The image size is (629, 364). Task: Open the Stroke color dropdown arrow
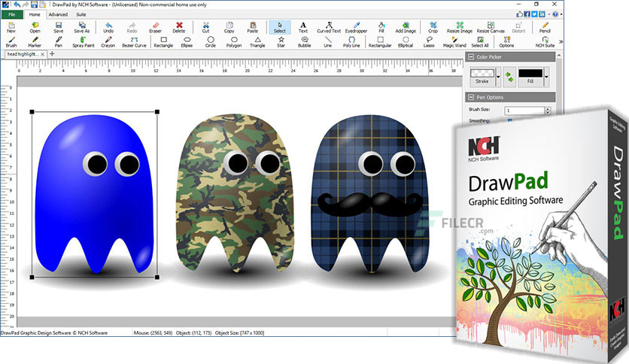pos(498,77)
